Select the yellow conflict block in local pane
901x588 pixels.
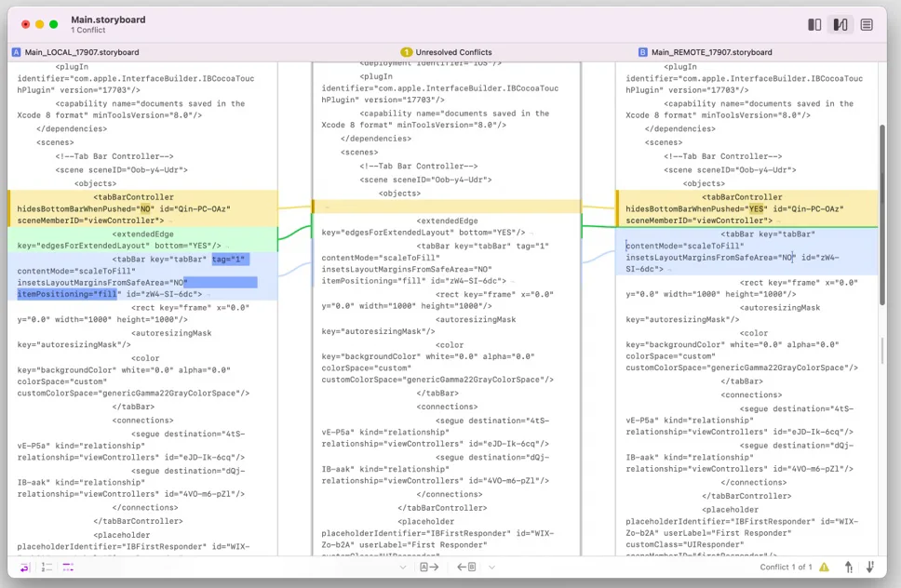(x=142, y=208)
